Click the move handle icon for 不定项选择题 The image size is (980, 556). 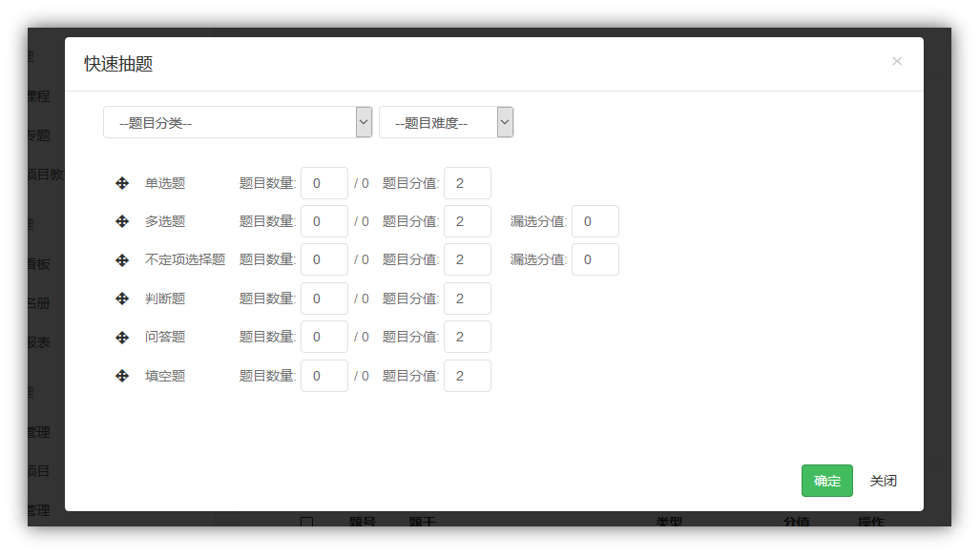tap(122, 260)
